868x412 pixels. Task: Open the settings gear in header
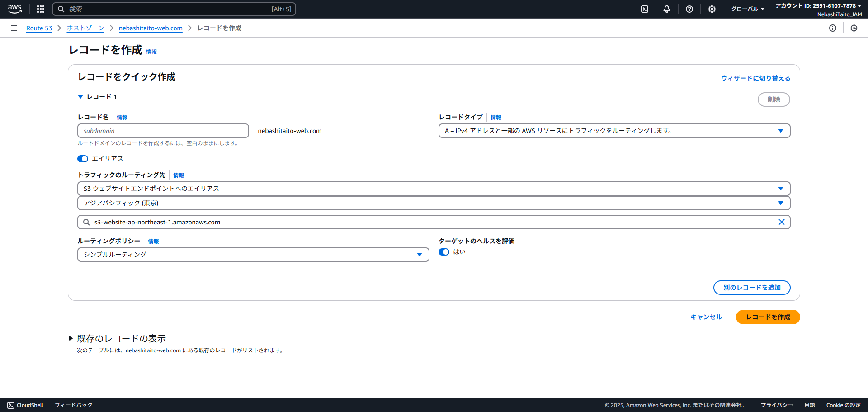click(712, 9)
